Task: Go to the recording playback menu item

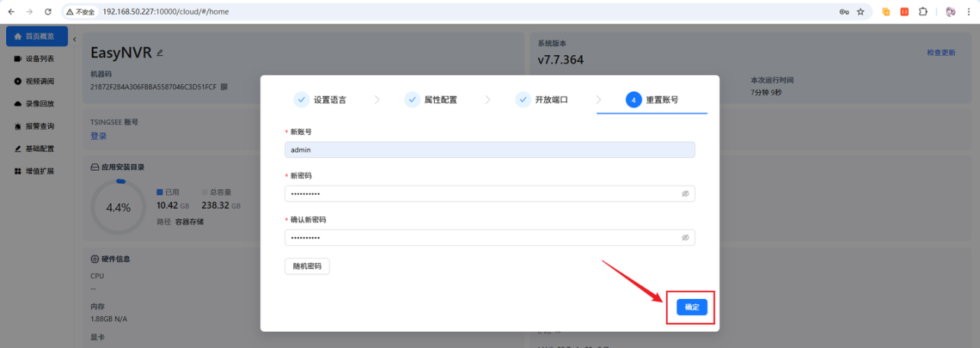Action: tap(39, 103)
